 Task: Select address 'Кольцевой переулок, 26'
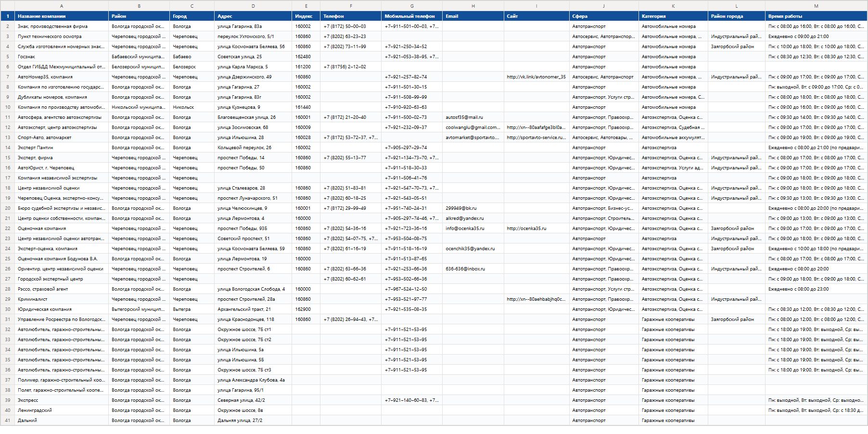(253, 148)
